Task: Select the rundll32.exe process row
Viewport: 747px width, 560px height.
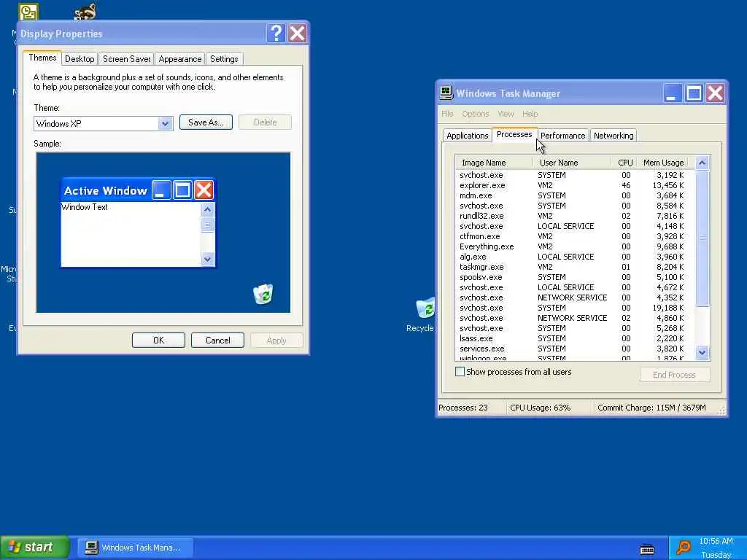Action: [575, 216]
